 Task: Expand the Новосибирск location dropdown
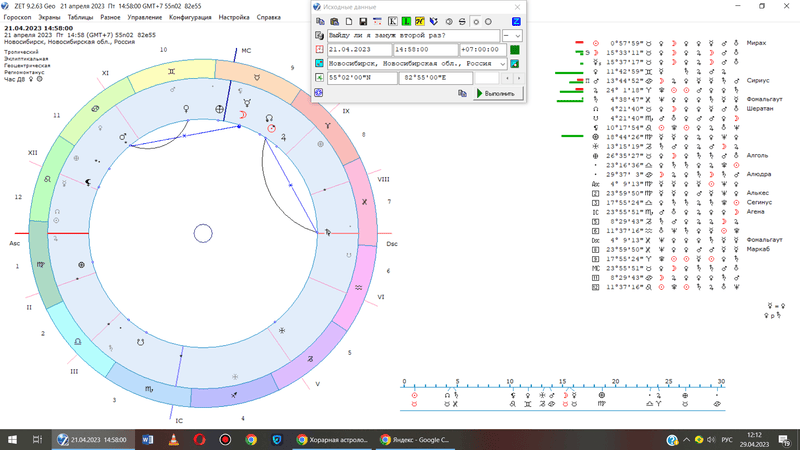point(502,63)
